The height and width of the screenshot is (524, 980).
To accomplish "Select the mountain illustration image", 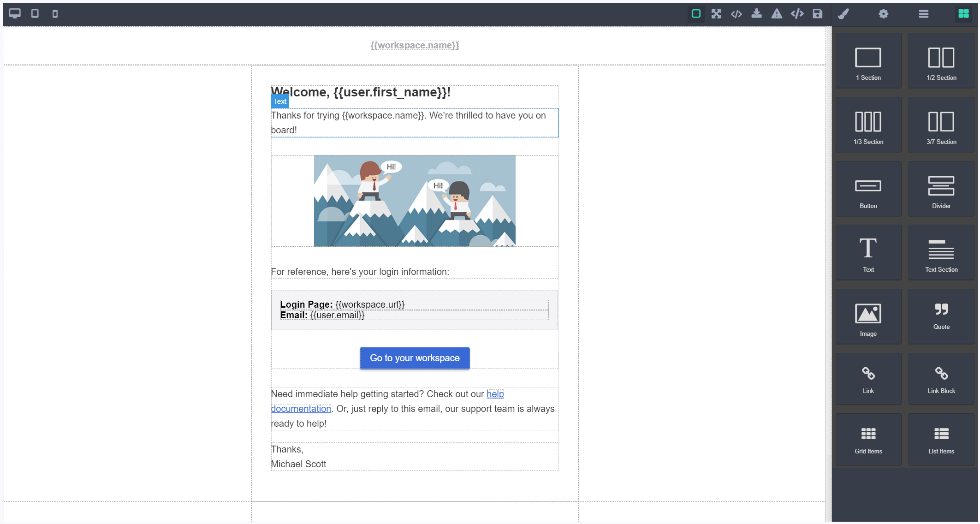I will pyautogui.click(x=415, y=201).
